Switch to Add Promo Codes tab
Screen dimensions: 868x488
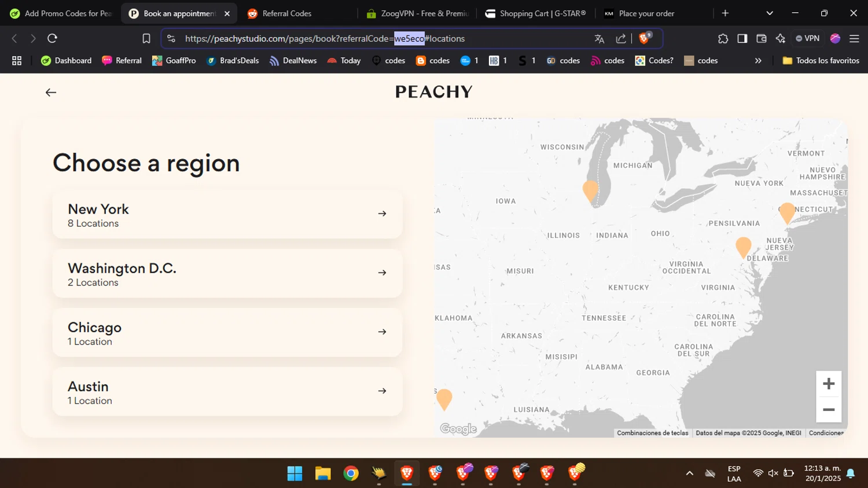[60, 13]
